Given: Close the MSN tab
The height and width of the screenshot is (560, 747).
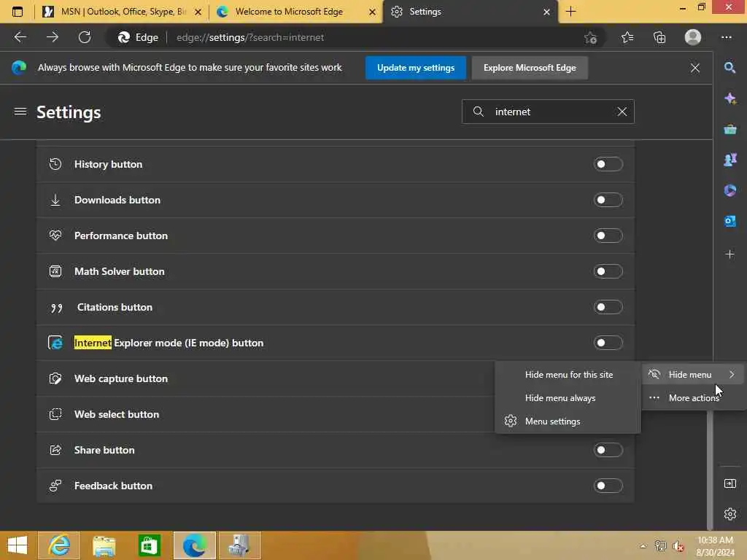Looking at the screenshot, I should point(198,12).
